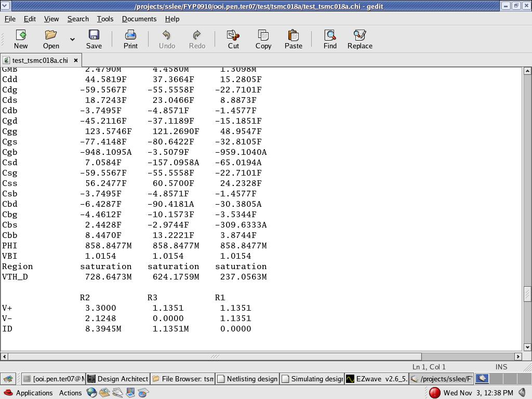The height and width of the screenshot is (399, 532).
Task: Click the Paste toolbar icon
Action: (294, 39)
